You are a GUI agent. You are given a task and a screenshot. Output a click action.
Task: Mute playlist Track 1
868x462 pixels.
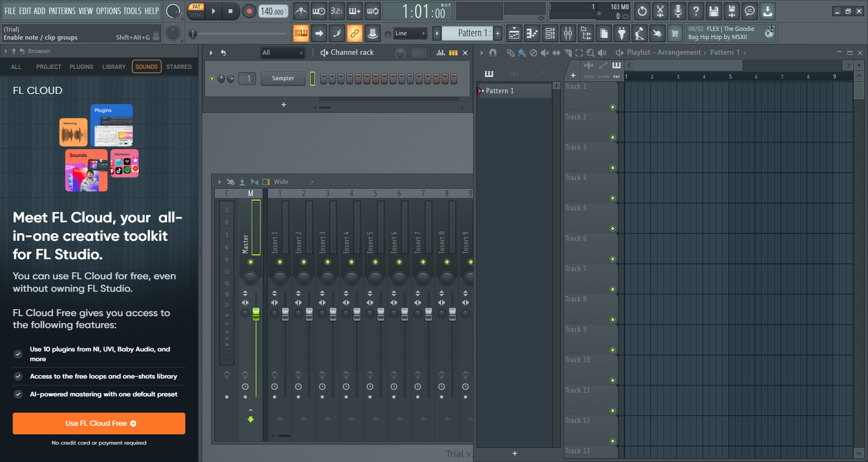(x=612, y=107)
